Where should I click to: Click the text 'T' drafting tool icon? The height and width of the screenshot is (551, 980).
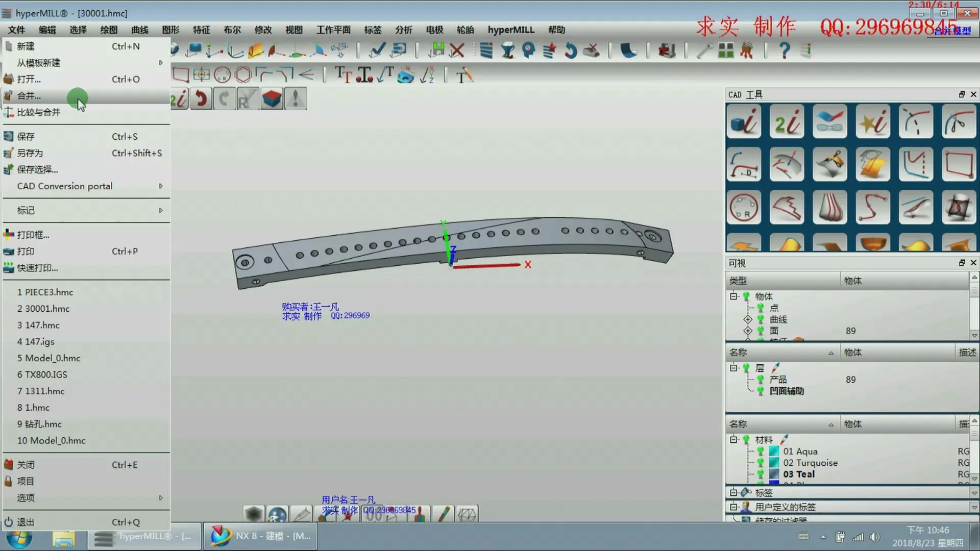[343, 75]
